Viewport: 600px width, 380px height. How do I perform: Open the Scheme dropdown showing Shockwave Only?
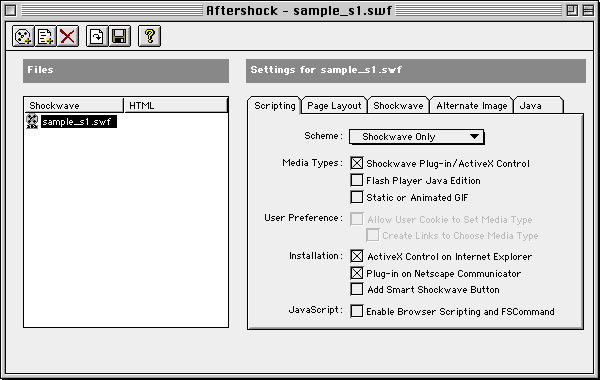coord(417,137)
